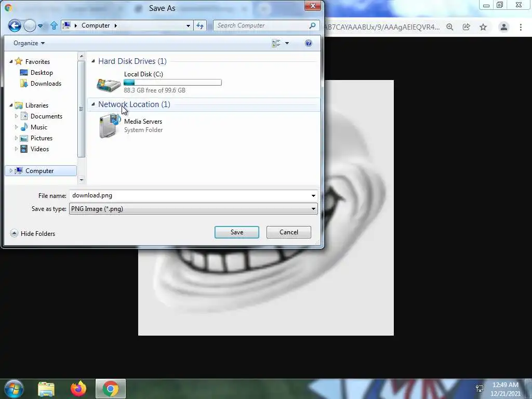Close the Save As dialog
Image resolution: width=532 pixels, height=399 pixels.
[x=313, y=6]
